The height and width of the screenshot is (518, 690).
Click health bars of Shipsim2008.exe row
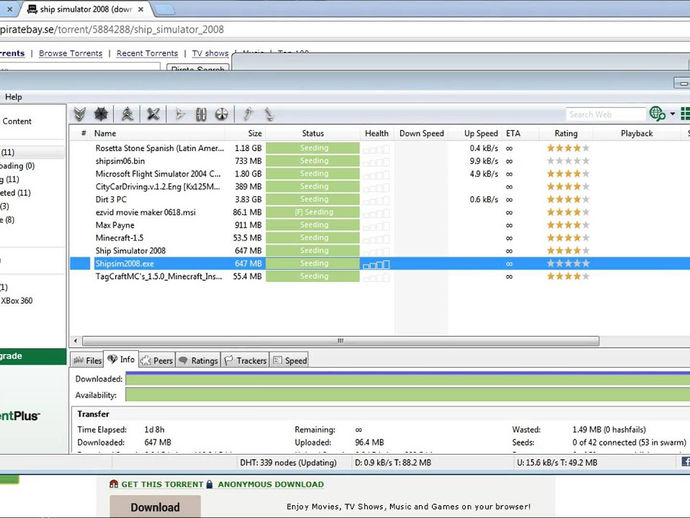376,264
